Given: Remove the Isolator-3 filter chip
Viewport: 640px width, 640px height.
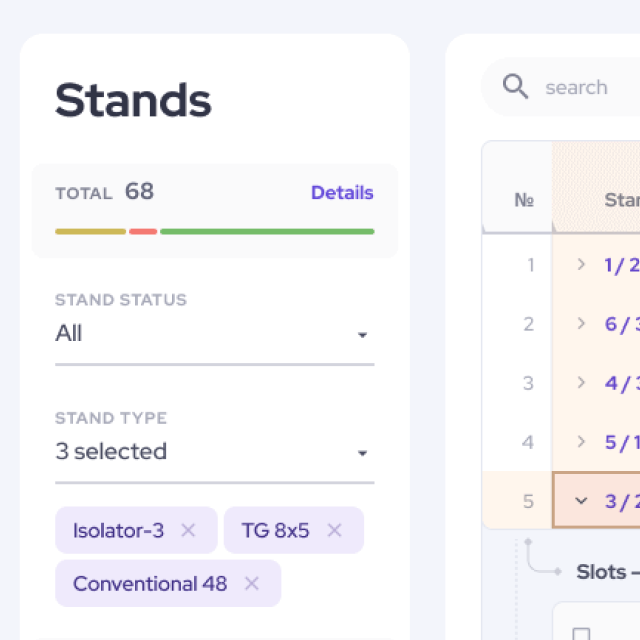Looking at the screenshot, I should tap(188, 530).
